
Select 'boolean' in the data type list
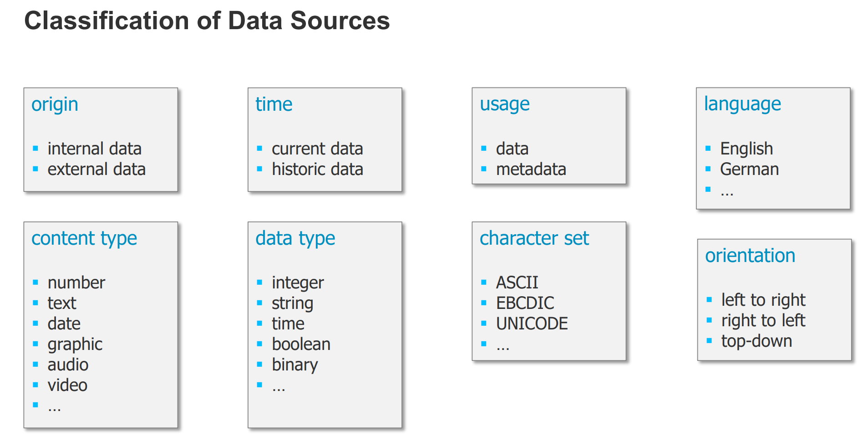click(x=301, y=344)
